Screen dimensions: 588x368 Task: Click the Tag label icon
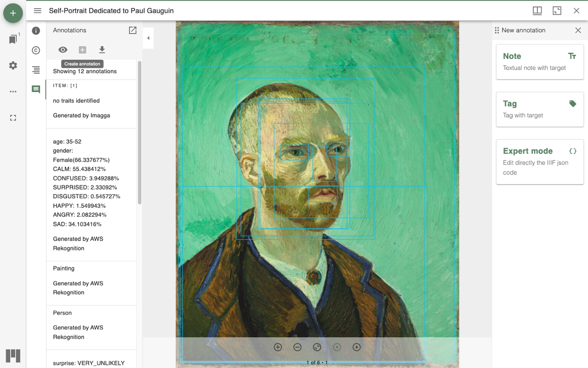(572, 104)
